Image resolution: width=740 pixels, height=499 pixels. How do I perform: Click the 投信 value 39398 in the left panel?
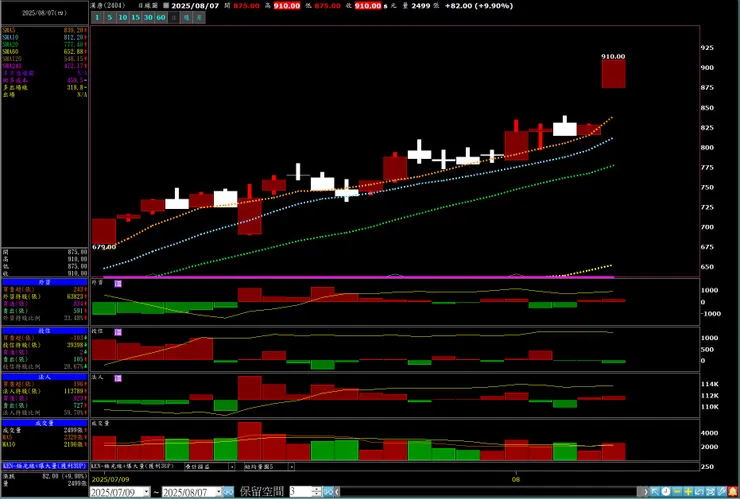(x=76, y=345)
